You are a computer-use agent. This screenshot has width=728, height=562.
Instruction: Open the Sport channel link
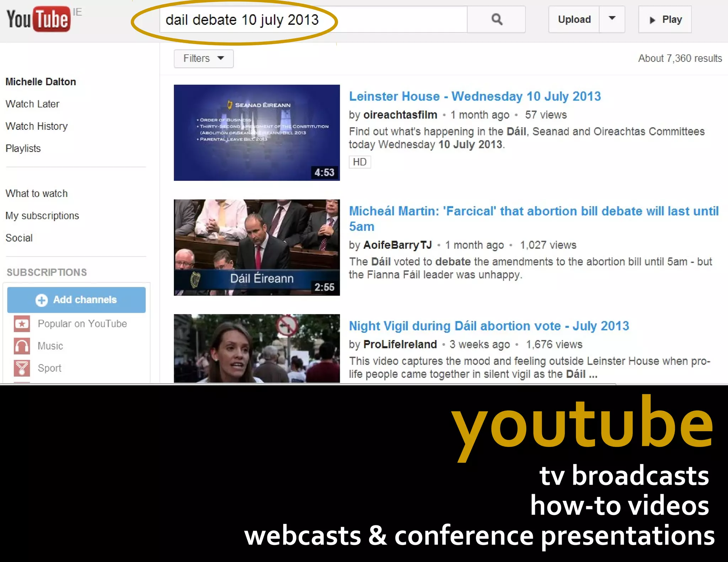(49, 368)
